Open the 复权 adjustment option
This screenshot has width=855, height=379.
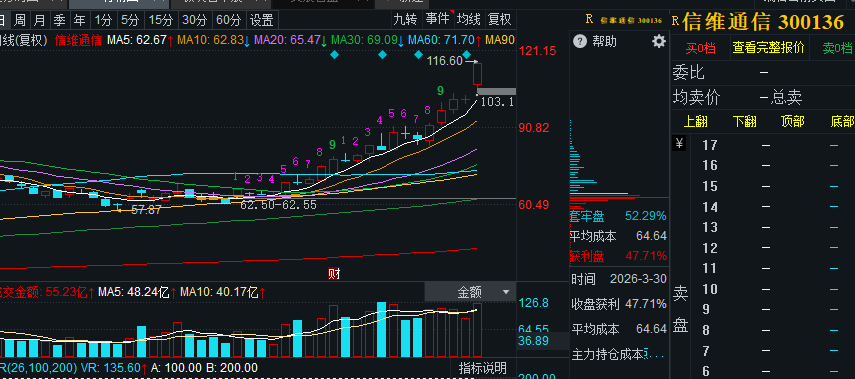(499, 20)
